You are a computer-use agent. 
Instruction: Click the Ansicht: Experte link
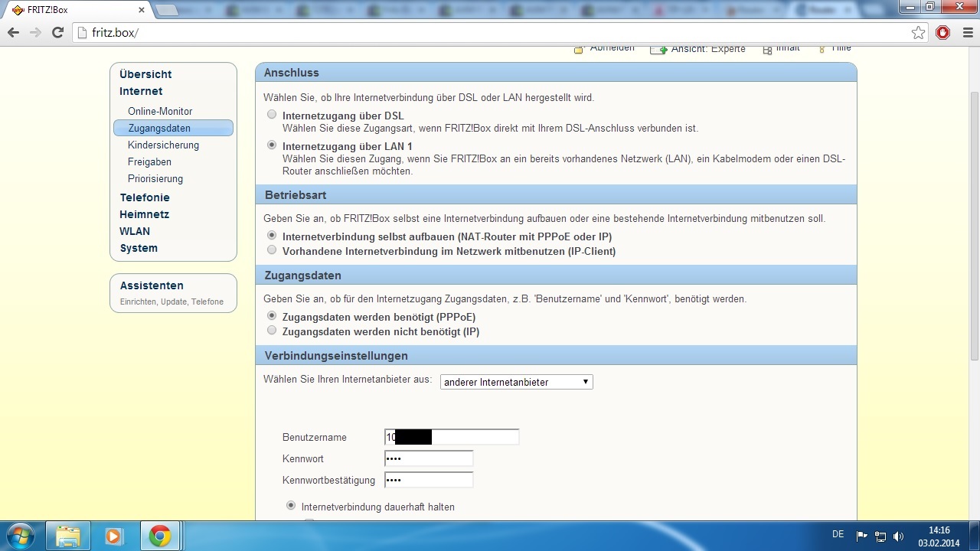[707, 48]
